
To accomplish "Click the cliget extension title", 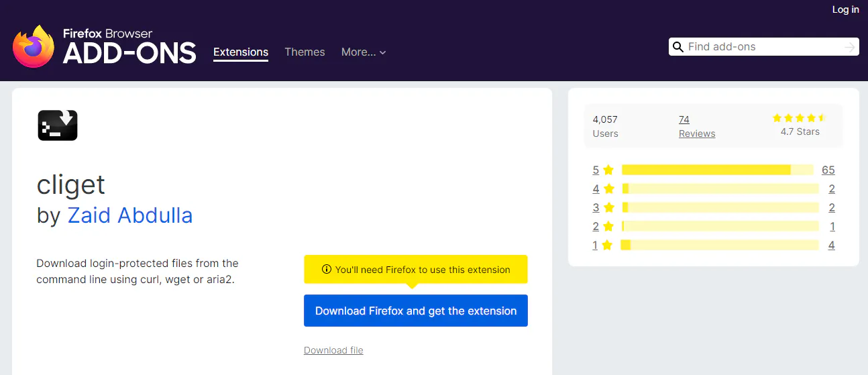I will click(71, 184).
